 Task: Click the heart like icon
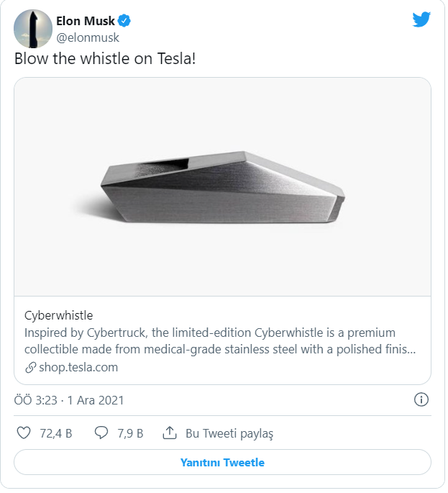pyautogui.click(x=24, y=433)
